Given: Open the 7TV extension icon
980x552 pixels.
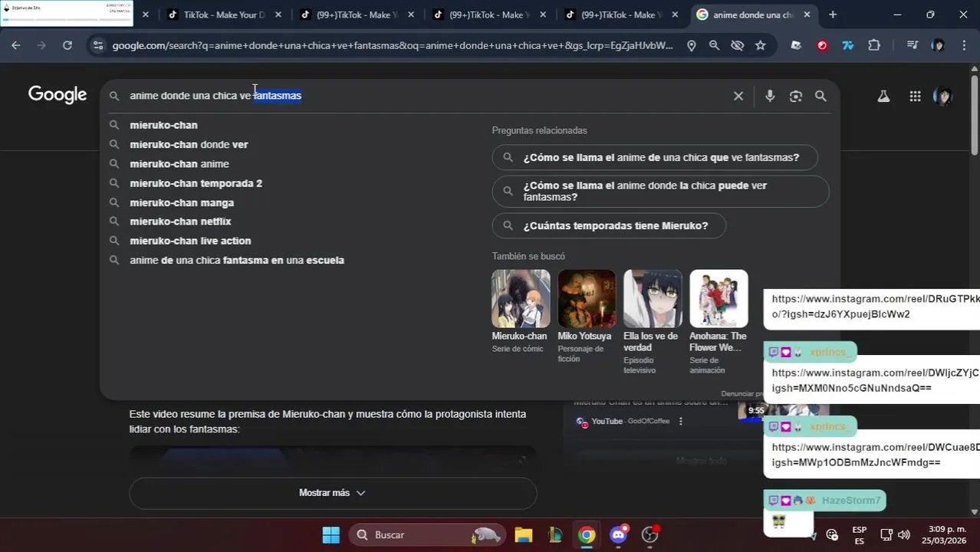Looking at the screenshot, I should 847,45.
